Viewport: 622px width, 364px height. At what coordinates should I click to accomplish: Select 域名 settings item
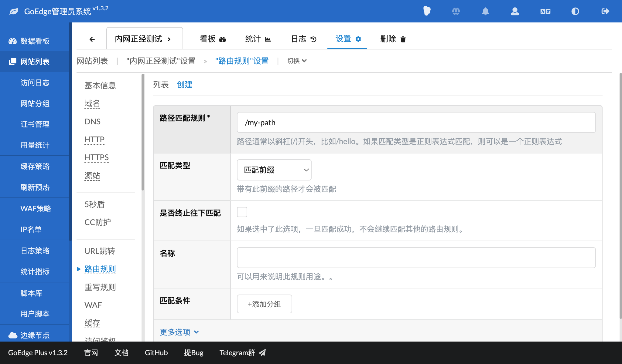(92, 103)
